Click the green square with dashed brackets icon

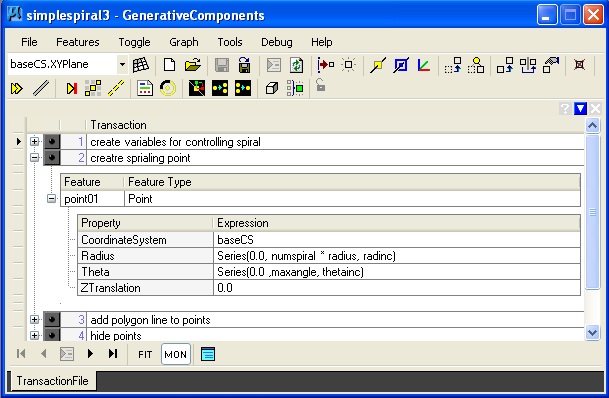[x=295, y=88]
